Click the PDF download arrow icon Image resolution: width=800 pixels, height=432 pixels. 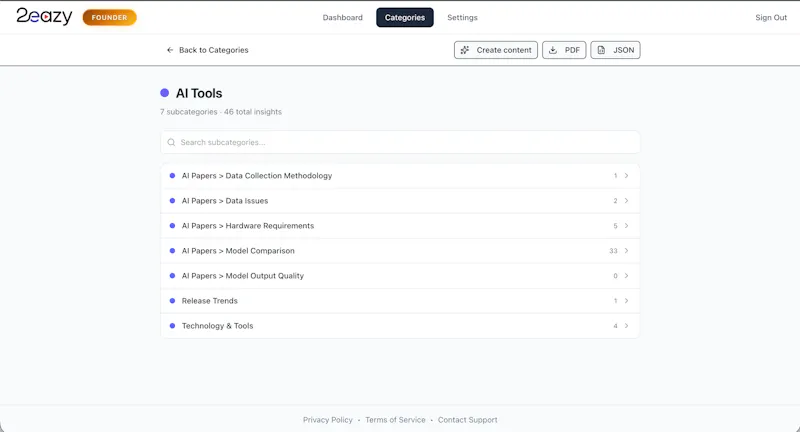tap(553, 50)
